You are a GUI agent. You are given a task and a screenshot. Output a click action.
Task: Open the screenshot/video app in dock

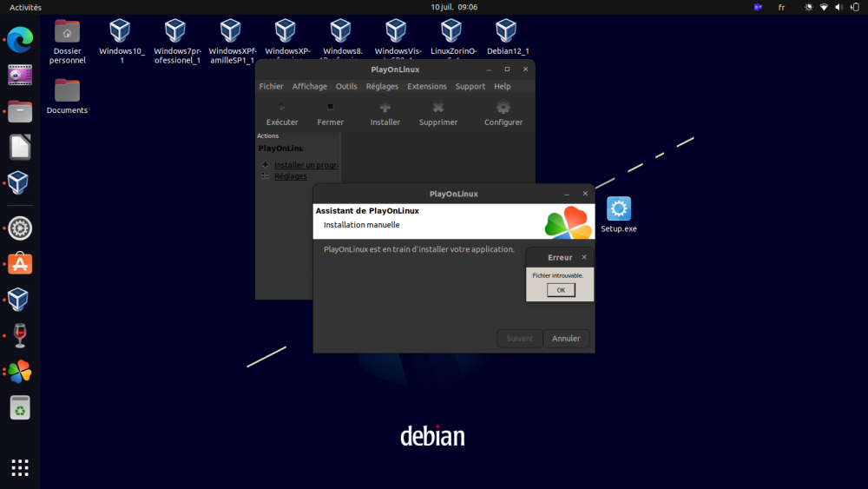click(20, 76)
